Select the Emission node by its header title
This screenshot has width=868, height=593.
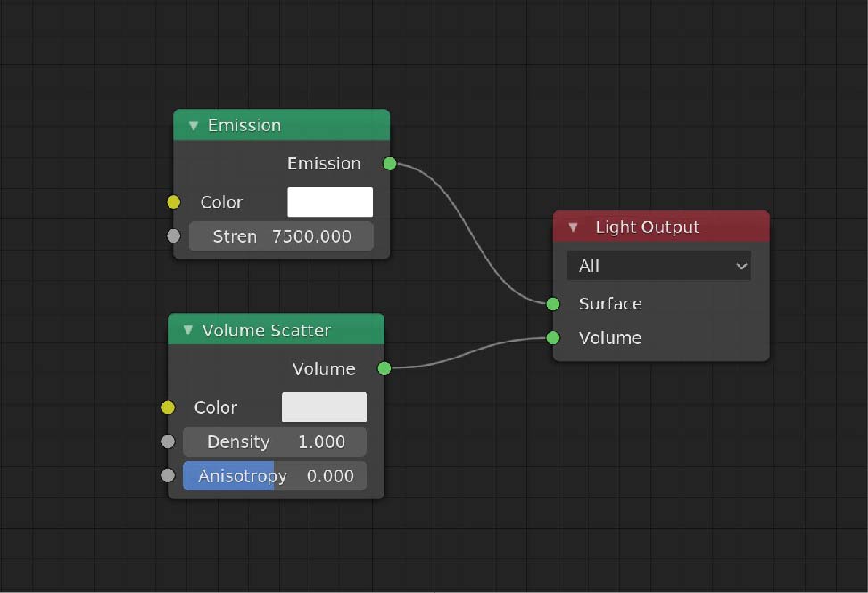[244, 126]
